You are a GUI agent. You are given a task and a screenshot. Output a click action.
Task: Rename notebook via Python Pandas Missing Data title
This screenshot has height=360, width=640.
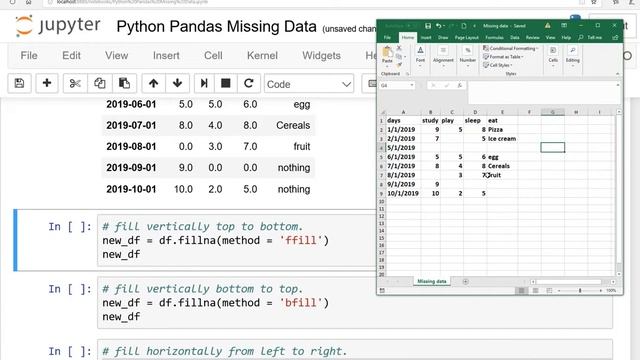(x=216, y=27)
